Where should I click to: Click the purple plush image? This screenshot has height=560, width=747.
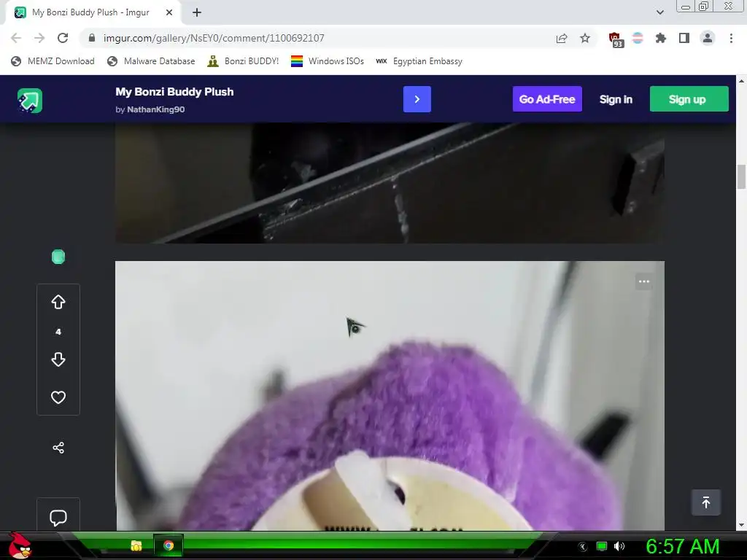(390, 395)
